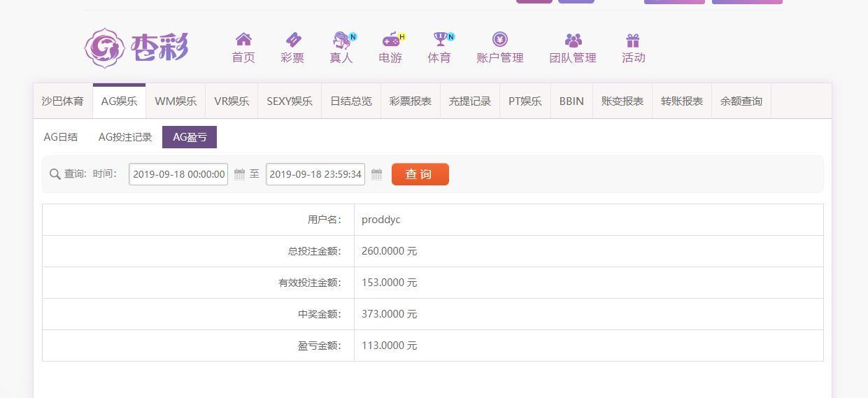The width and height of the screenshot is (868, 398).
Task: Click the 中奖金额: label cell
Action: 199,314
